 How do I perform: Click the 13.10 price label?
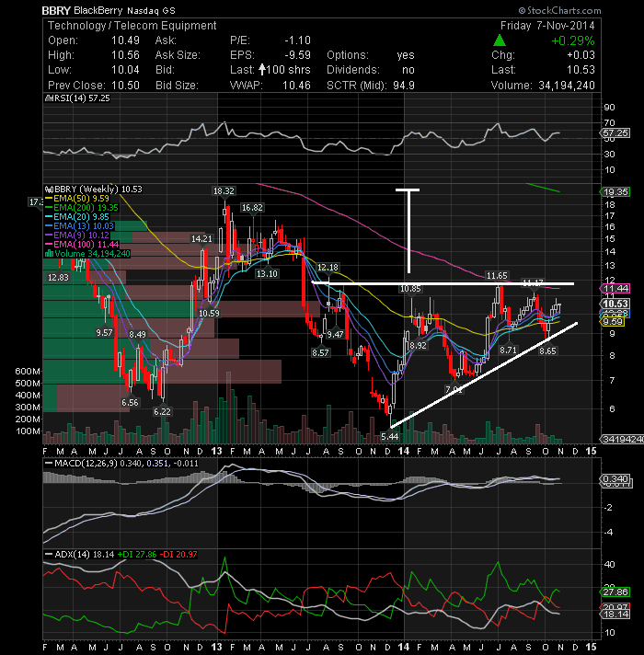[x=267, y=273]
